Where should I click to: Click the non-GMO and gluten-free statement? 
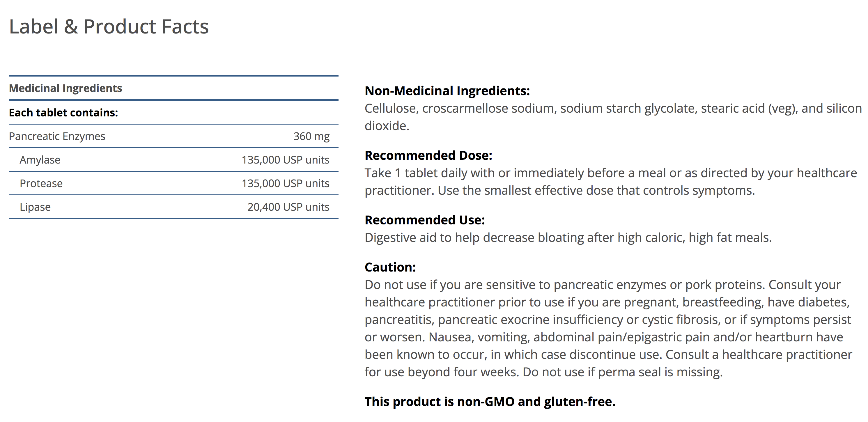point(490,402)
